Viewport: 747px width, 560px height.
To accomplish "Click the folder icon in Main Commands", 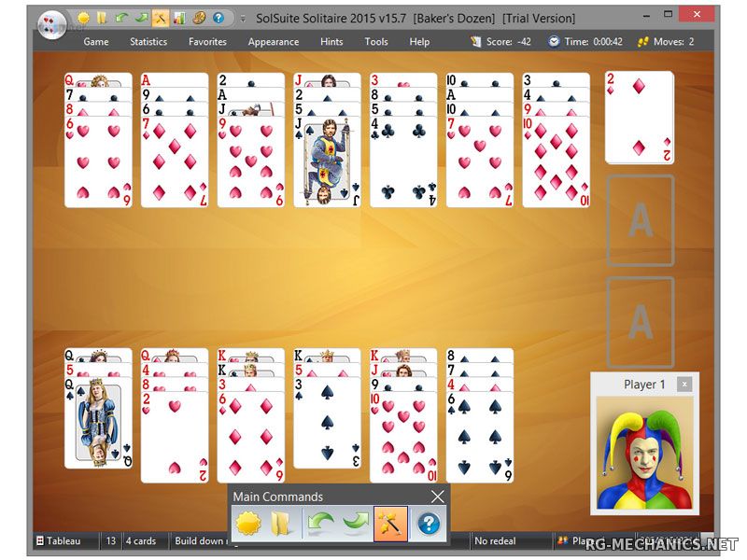I will coord(283,524).
